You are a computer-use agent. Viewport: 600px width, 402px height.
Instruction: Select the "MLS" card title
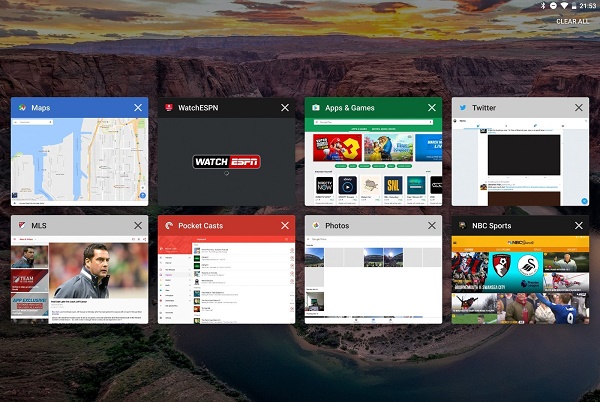pos(39,226)
